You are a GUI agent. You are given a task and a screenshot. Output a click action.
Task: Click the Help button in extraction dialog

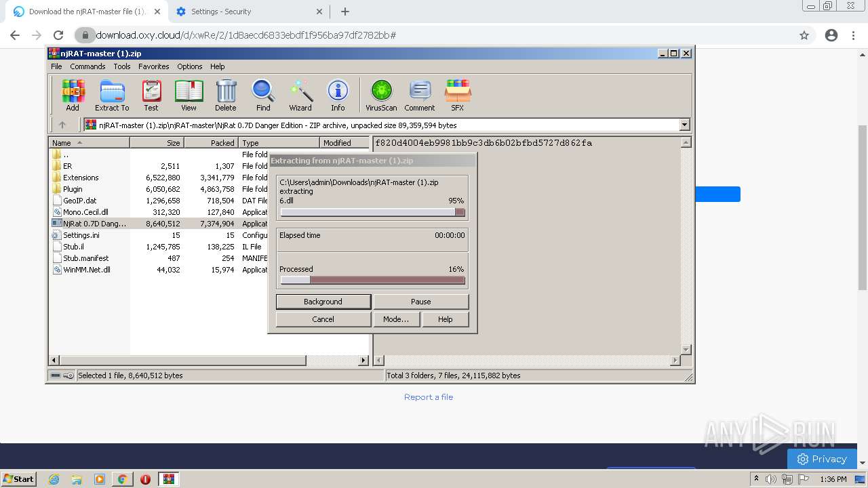click(x=446, y=319)
